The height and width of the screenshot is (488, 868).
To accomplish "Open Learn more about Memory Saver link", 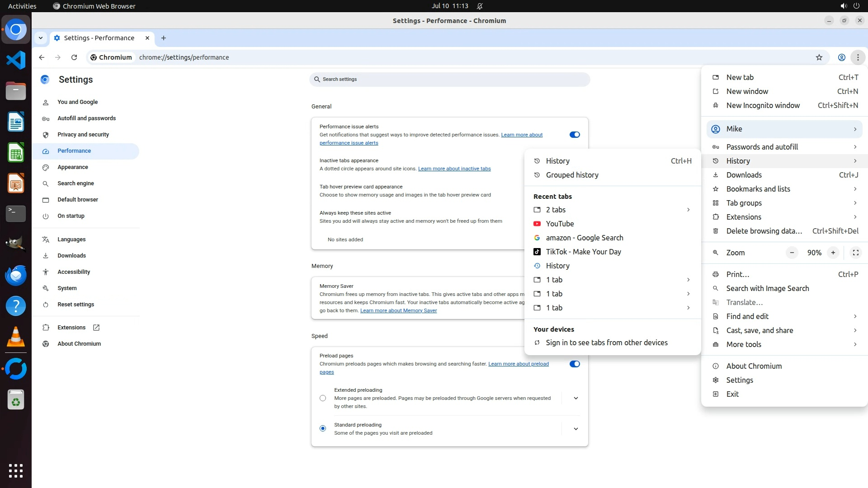I will tap(398, 310).
